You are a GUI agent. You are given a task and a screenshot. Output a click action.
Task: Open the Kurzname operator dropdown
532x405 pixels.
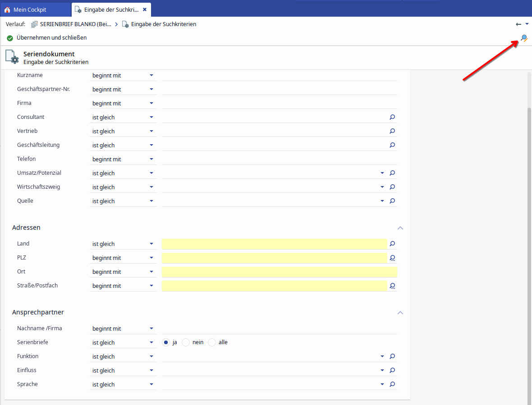pos(151,75)
